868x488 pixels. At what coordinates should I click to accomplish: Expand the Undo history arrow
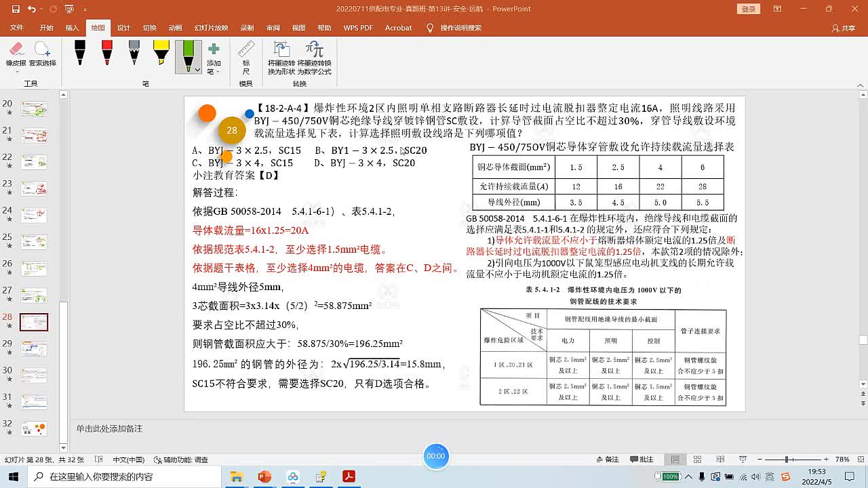[x=43, y=9]
